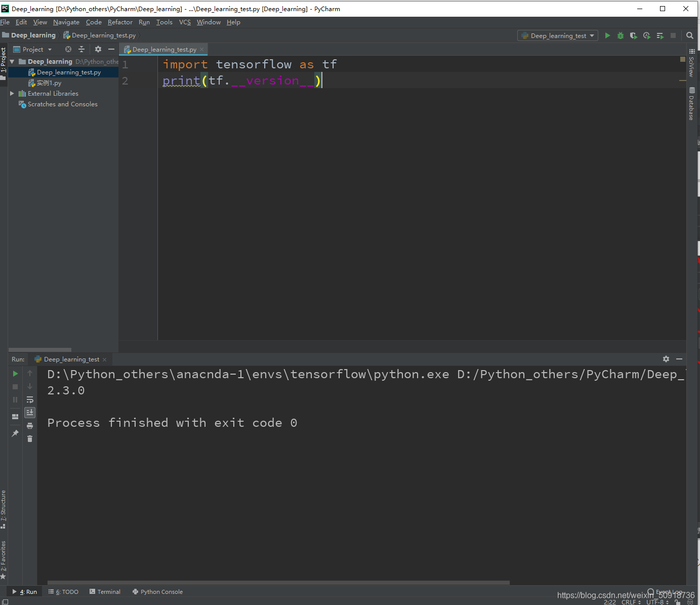
Task: Close the Deep_learning_test run tab
Action: click(x=104, y=359)
